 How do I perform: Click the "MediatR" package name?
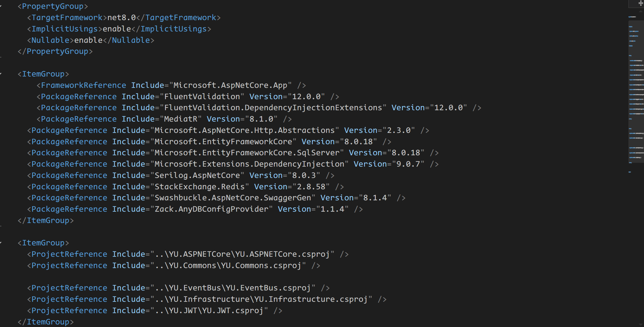tap(181, 119)
